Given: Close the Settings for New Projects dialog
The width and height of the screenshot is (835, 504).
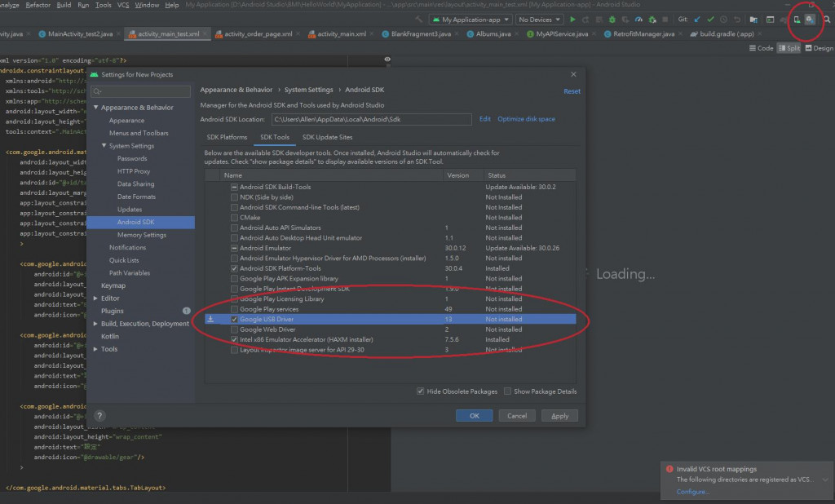Looking at the screenshot, I should [x=573, y=74].
